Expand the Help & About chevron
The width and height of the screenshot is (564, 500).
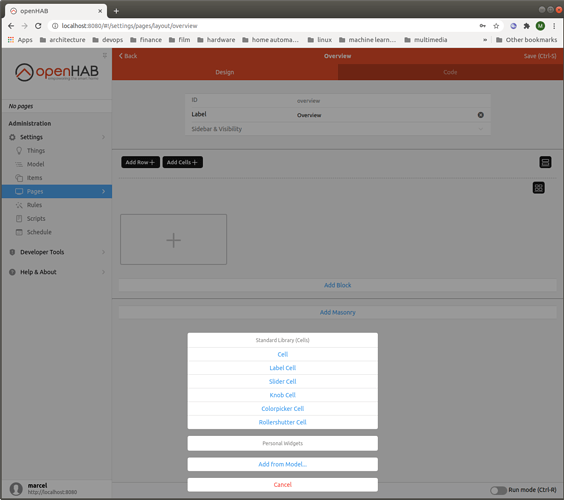pyautogui.click(x=103, y=272)
